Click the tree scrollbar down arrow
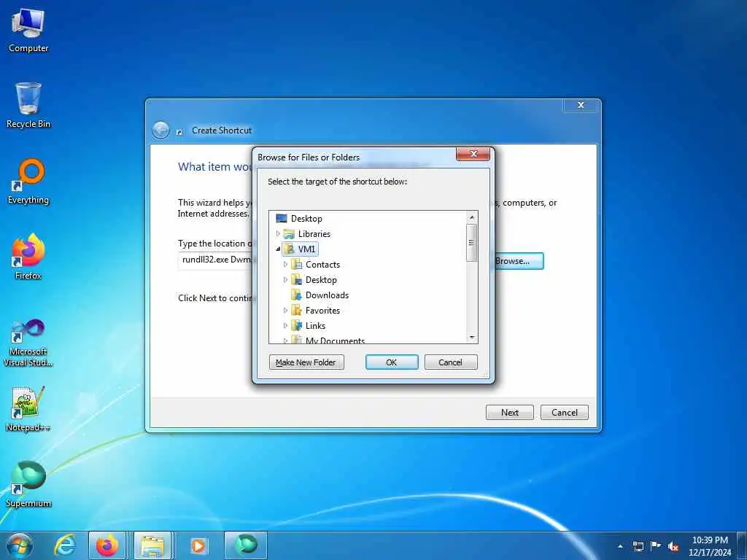Image resolution: width=747 pixels, height=560 pixels. click(x=472, y=337)
